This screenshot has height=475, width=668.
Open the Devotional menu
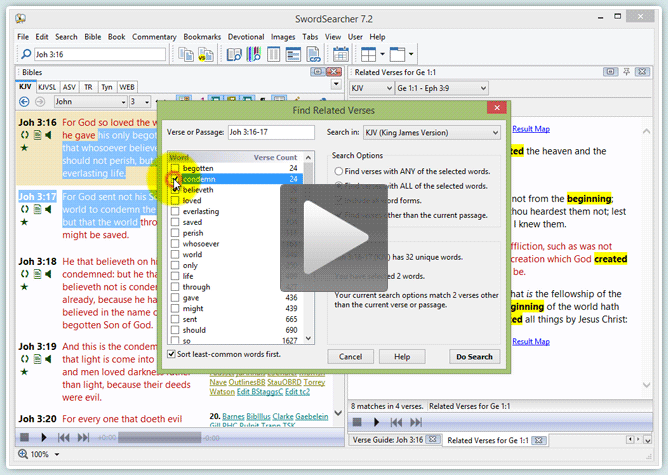click(x=246, y=37)
